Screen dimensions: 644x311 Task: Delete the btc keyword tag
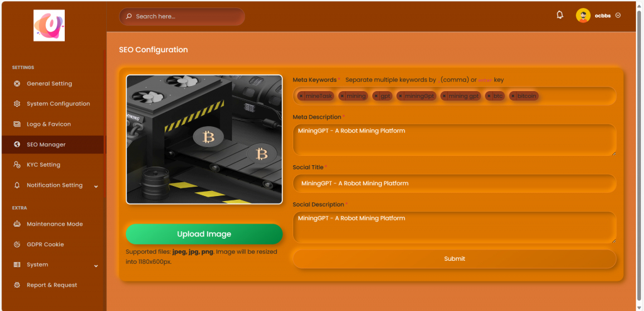click(x=489, y=96)
